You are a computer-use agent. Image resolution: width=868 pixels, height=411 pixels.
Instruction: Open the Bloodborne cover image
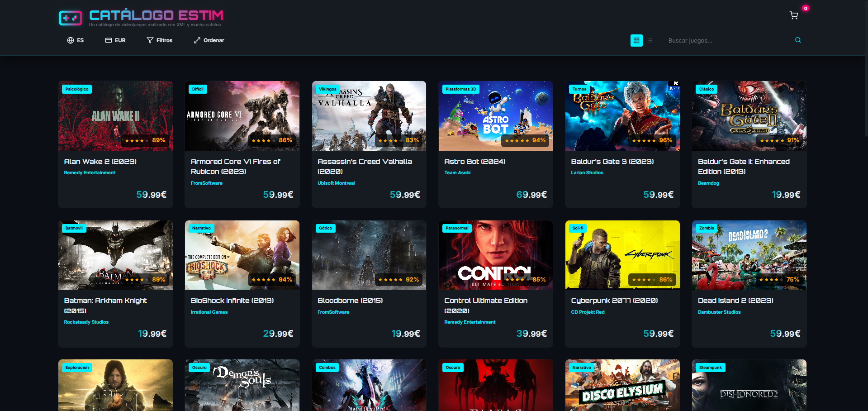[369, 255]
